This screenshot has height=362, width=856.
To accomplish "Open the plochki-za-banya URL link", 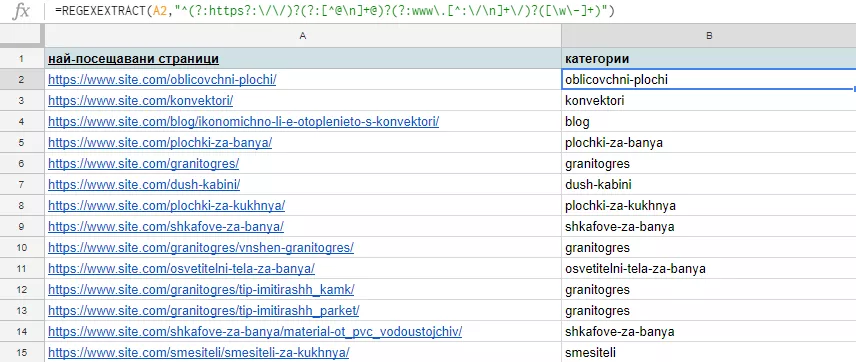I will [x=160, y=143].
